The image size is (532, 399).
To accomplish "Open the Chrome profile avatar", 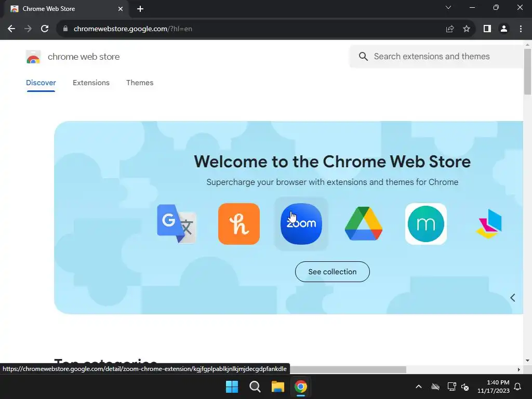I will [504, 29].
